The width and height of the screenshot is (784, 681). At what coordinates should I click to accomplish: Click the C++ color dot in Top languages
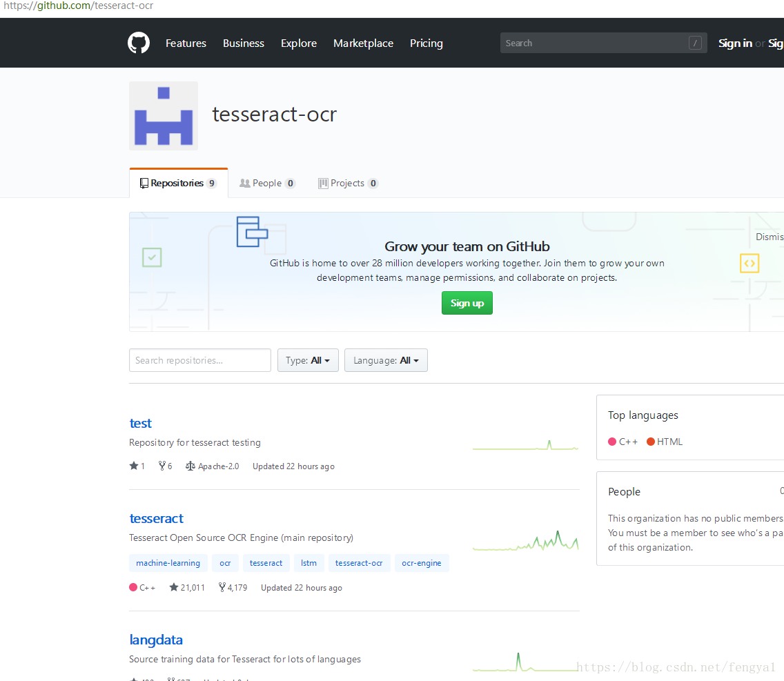tap(612, 442)
